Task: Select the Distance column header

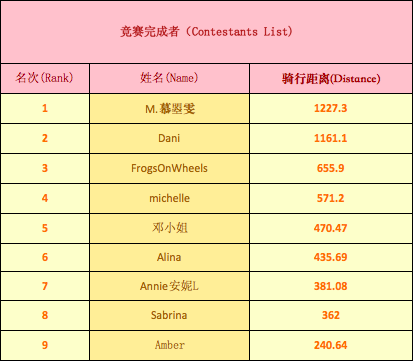Action: 331,78
